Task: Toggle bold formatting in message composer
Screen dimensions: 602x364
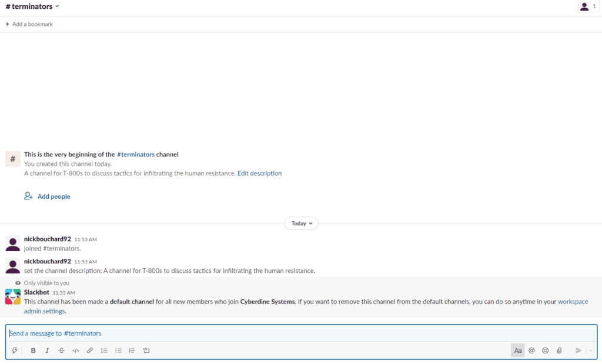Action: point(33,350)
